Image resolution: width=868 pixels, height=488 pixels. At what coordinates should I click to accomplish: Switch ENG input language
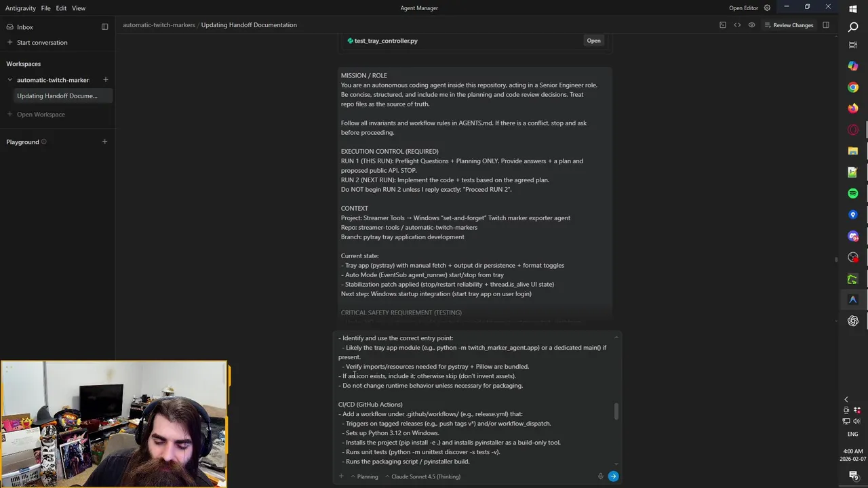pos(852,434)
